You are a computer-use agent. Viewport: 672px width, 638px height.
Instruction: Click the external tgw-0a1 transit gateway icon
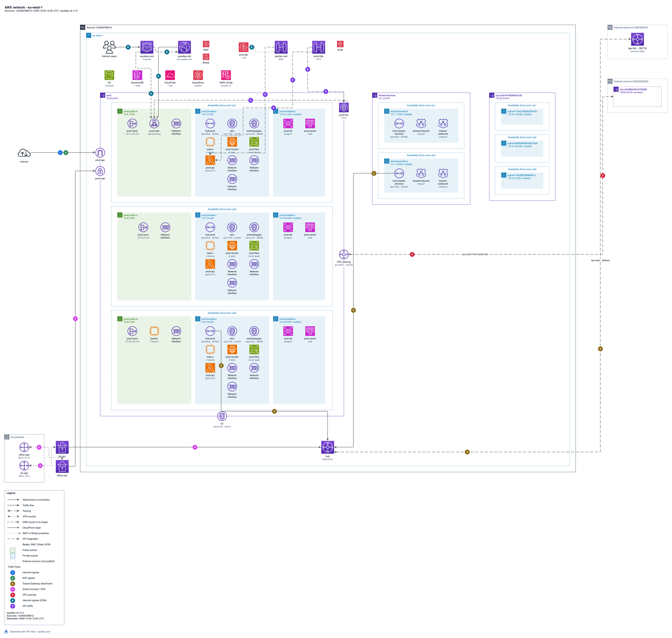pos(637,39)
